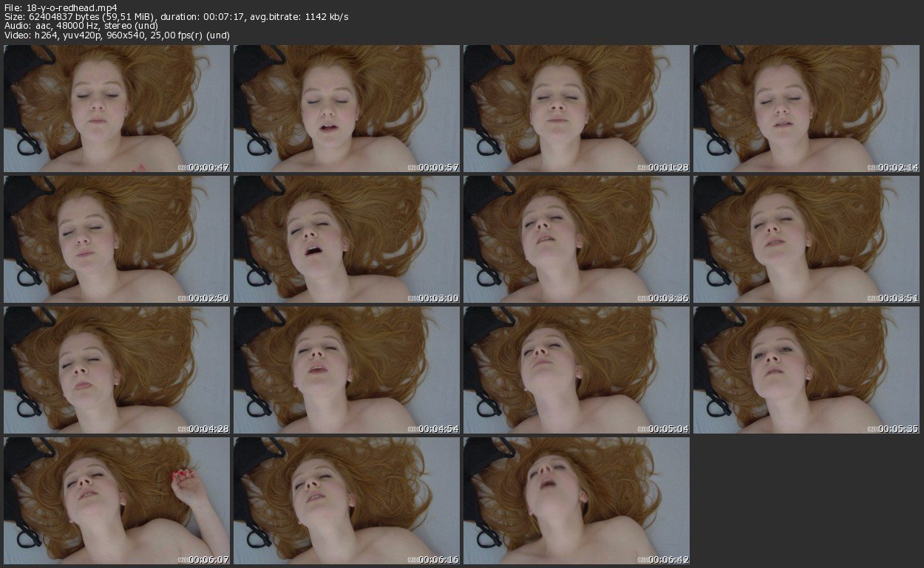The image size is (924, 568).
Task: Open the thumbnail marked 00:06:07
Action: tap(117, 501)
